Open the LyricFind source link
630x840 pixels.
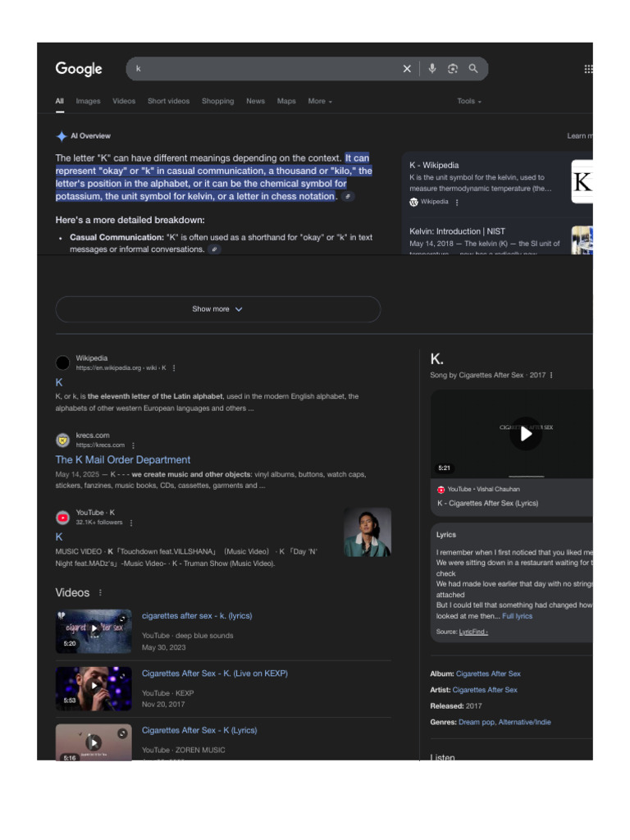tap(473, 632)
